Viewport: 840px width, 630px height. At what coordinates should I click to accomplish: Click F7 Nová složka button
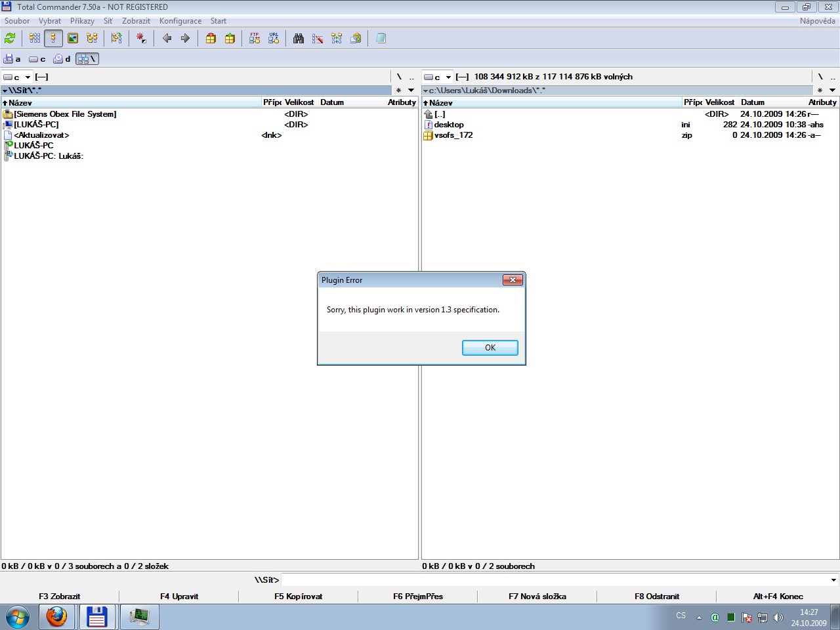pos(537,597)
